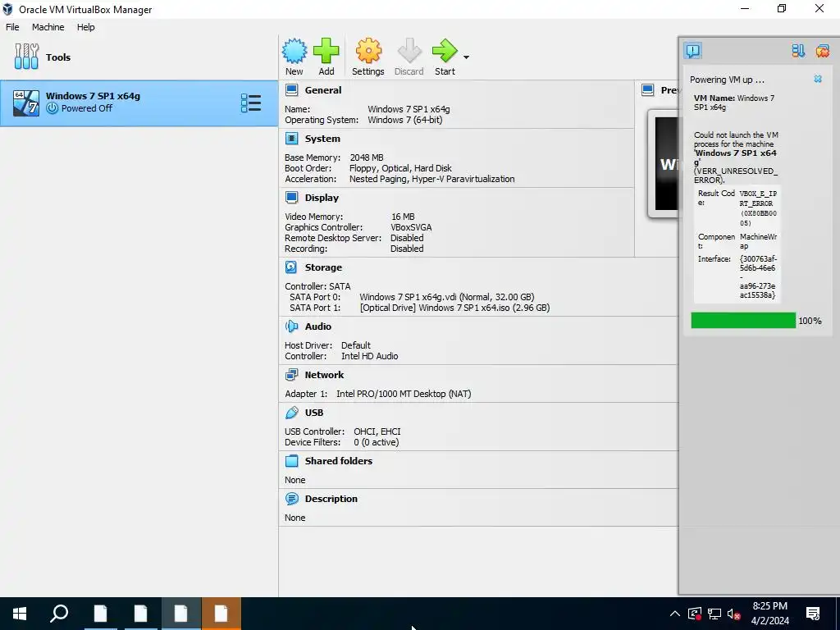Viewport: 840px width, 630px height.
Task: Click the New virtual machine icon
Action: (x=294, y=51)
